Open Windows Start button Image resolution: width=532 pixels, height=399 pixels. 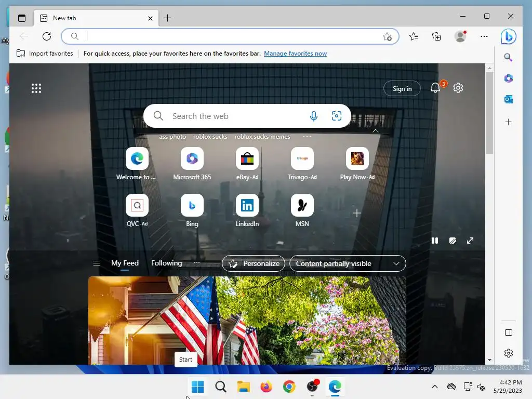(198, 387)
